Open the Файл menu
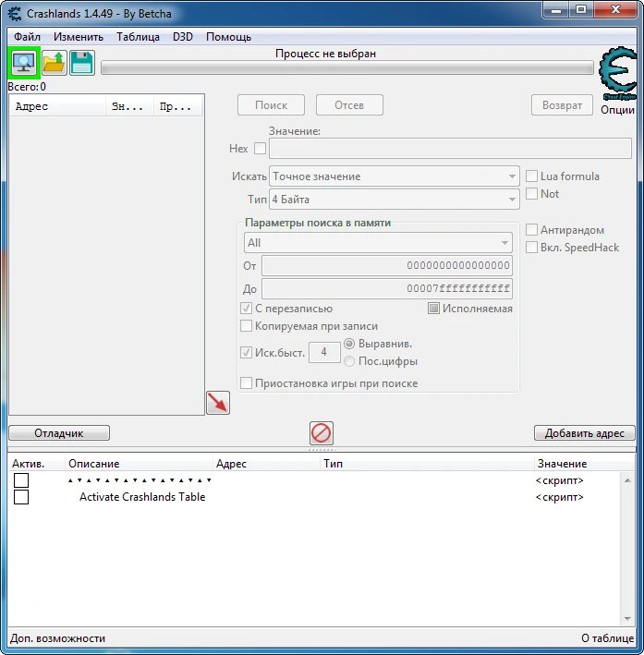 point(27,37)
